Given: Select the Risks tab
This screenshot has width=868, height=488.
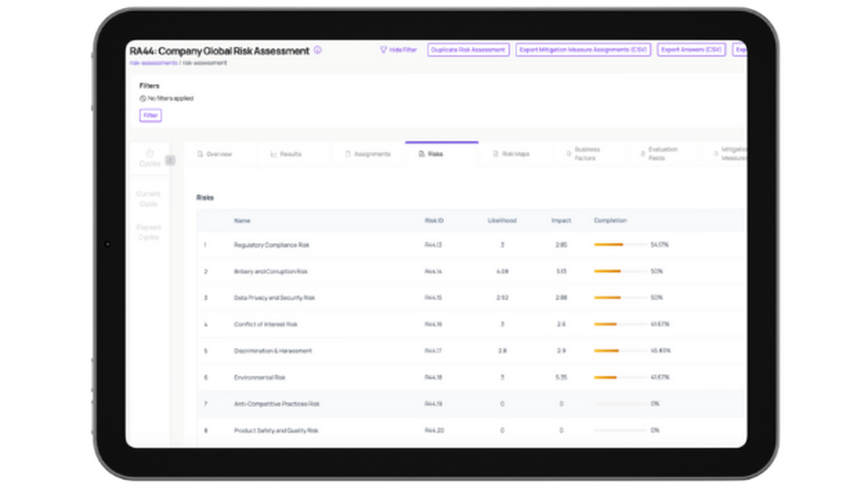Looking at the screenshot, I should tap(441, 154).
